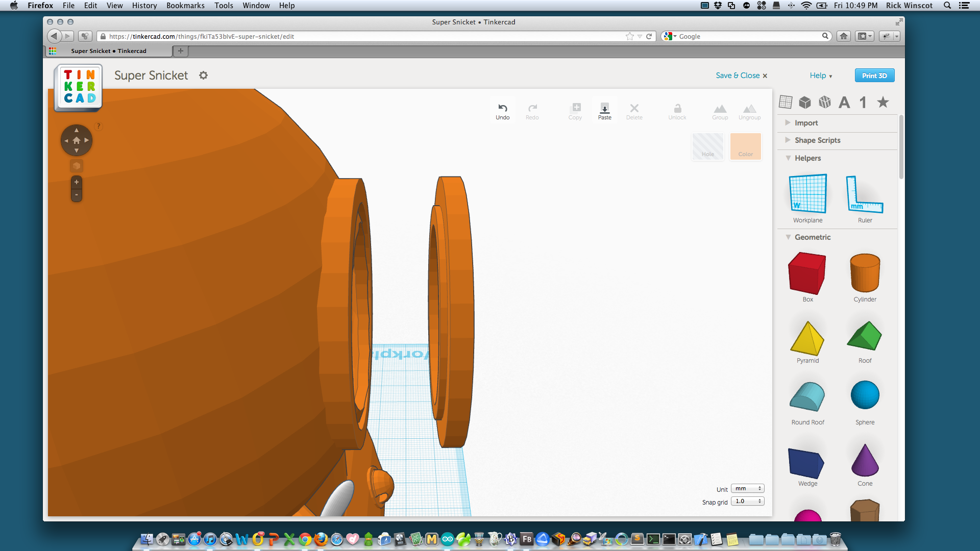Click home view button in navigation wheel

pyautogui.click(x=77, y=140)
